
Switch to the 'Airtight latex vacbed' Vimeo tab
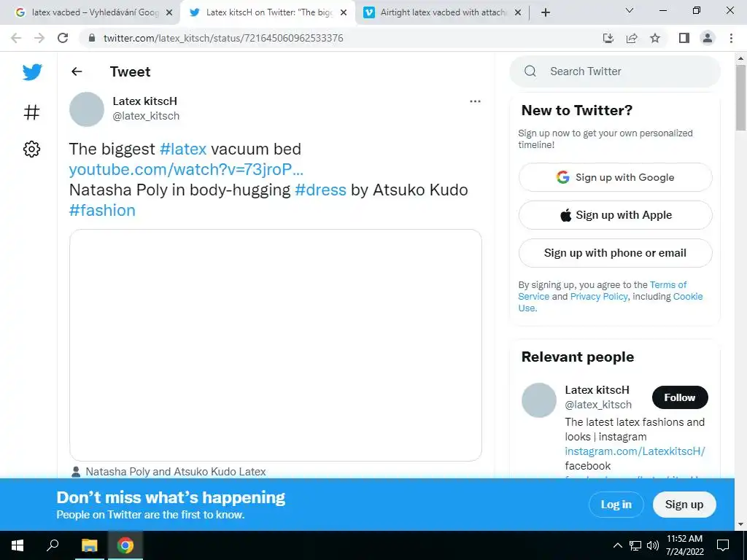pos(443,13)
